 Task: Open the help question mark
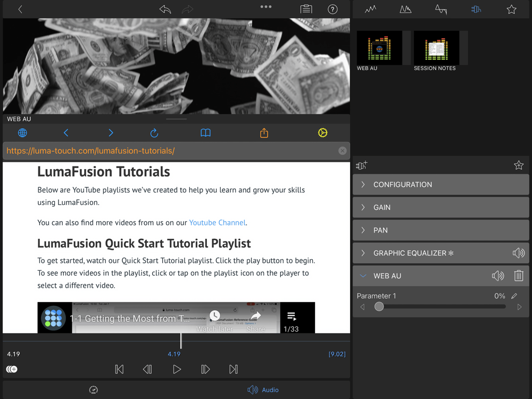point(332,9)
